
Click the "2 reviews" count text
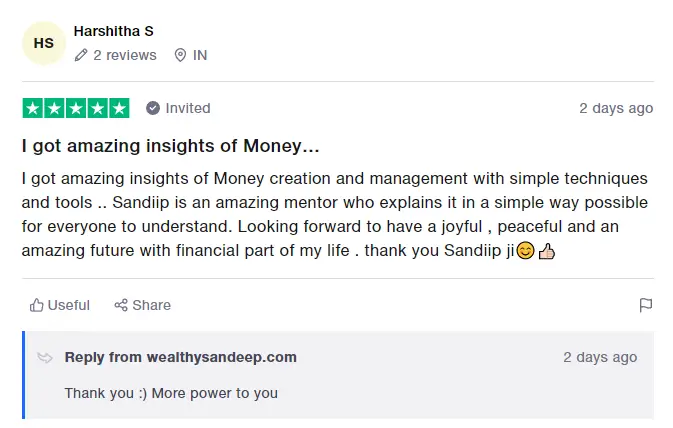click(125, 55)
